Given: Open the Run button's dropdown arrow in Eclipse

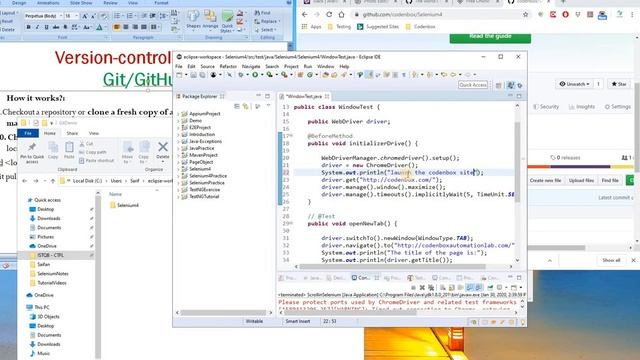Looking at the screenshot, I should (x=262, y=75).
